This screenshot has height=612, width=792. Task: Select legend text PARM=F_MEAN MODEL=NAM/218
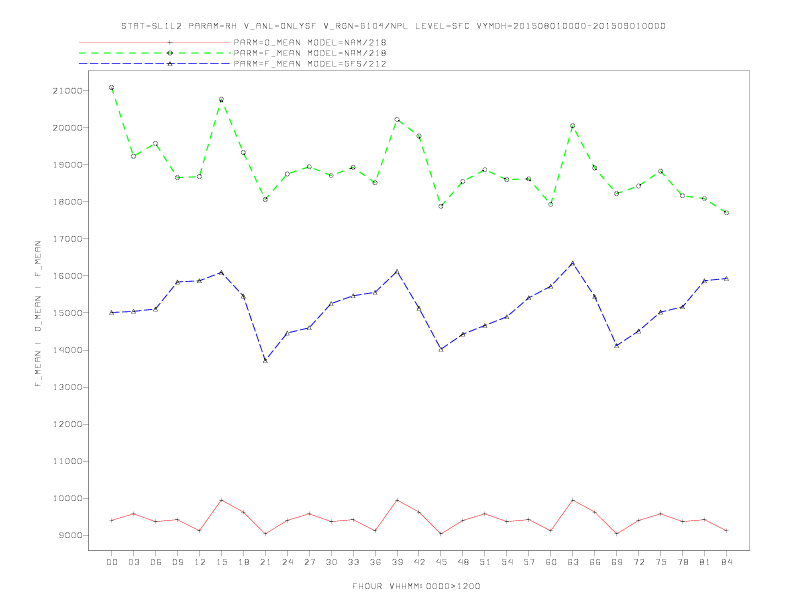(310, 53)
